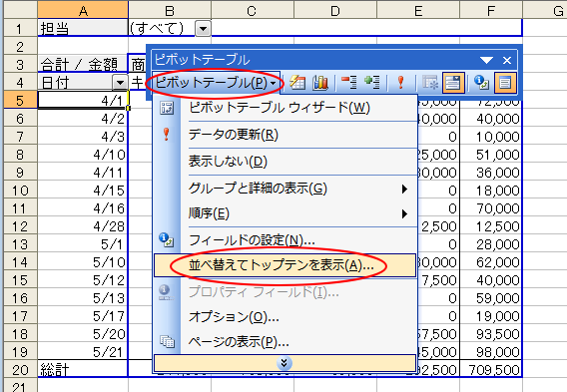Image resolution: width=567 pixels, height=392 pixels.
Task: Click the wizard icon beside ピボットテーブル ウィザード
Action: [167, 108]
